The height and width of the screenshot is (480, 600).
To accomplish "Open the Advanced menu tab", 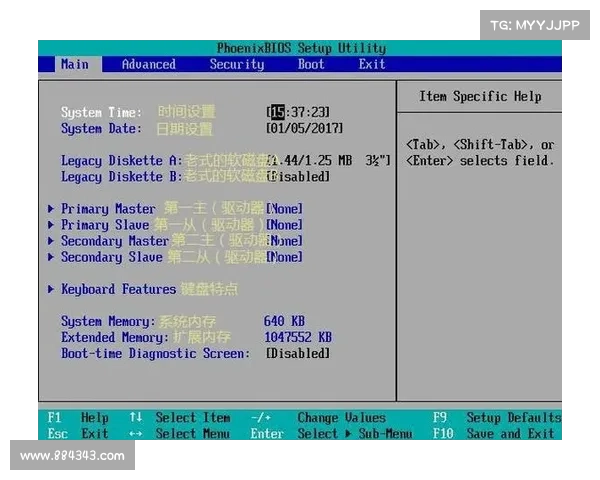I will tap(148, 64).
